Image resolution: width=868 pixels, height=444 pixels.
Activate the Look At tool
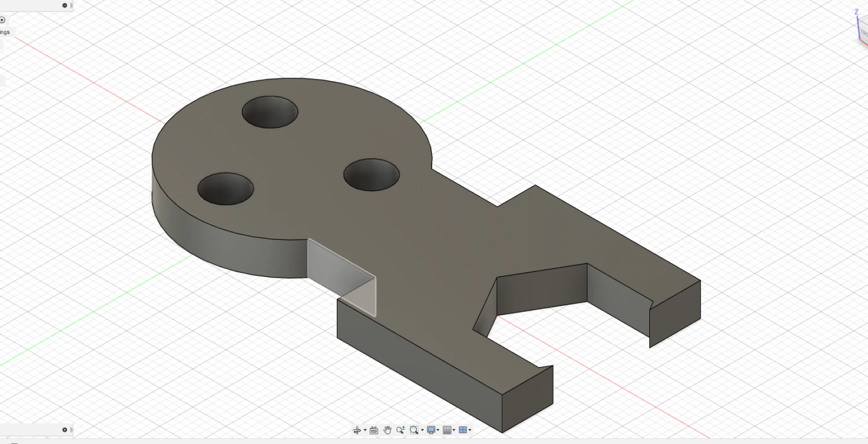(x=374, y=430)
